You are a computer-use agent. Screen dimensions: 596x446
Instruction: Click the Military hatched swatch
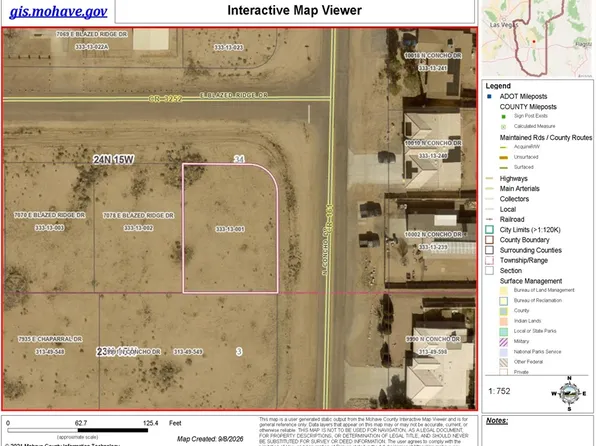coord(504,342)
